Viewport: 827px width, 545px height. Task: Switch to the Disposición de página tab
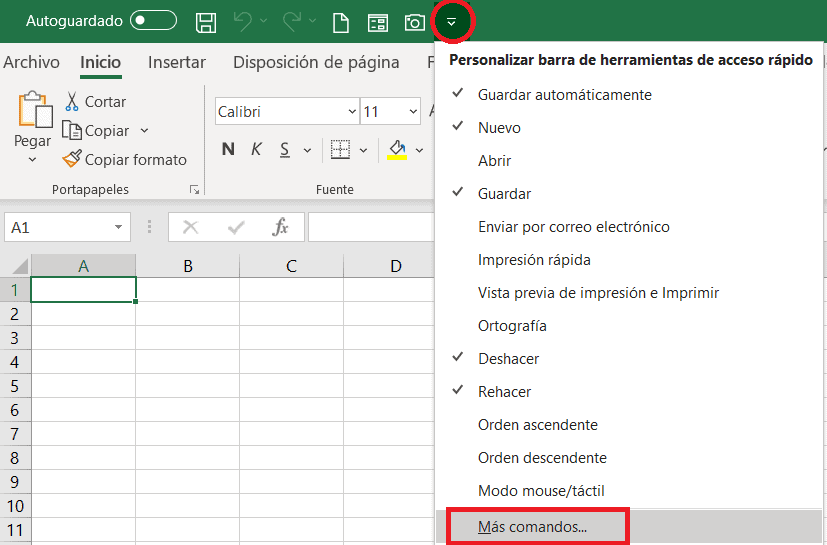pos(316,62)
